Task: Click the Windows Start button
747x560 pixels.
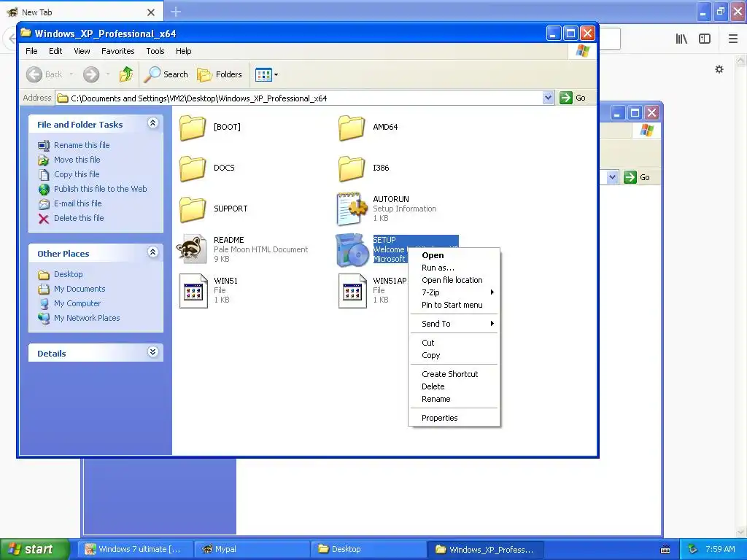Action: 34,549
